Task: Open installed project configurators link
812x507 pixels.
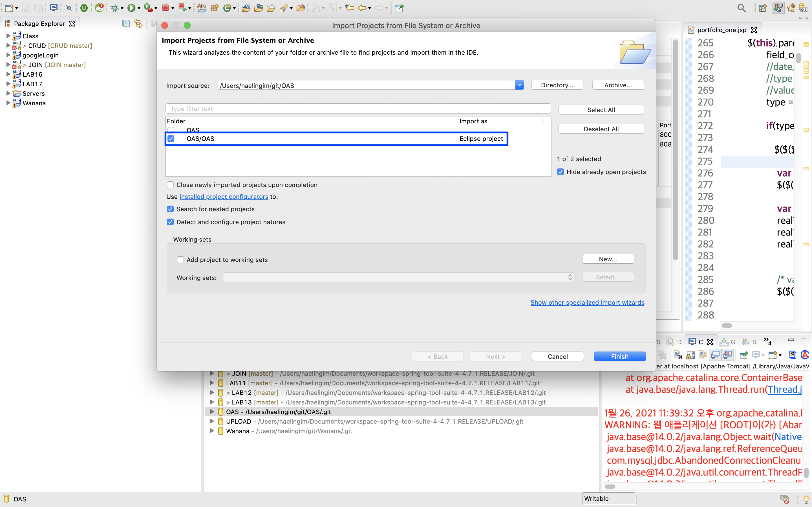Action: 224,197
